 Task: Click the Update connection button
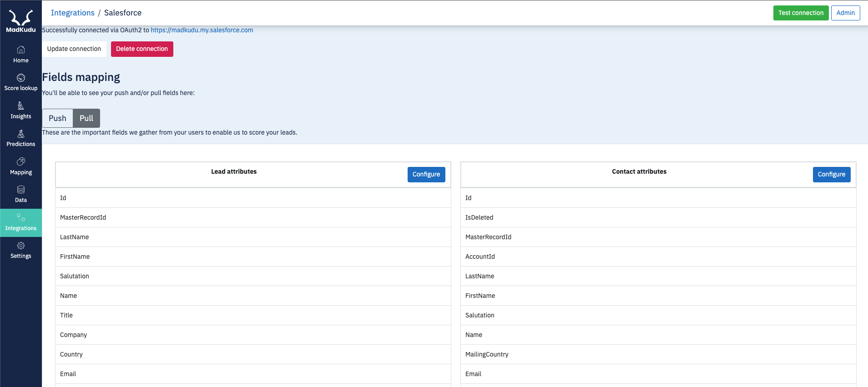click(74, 49)
